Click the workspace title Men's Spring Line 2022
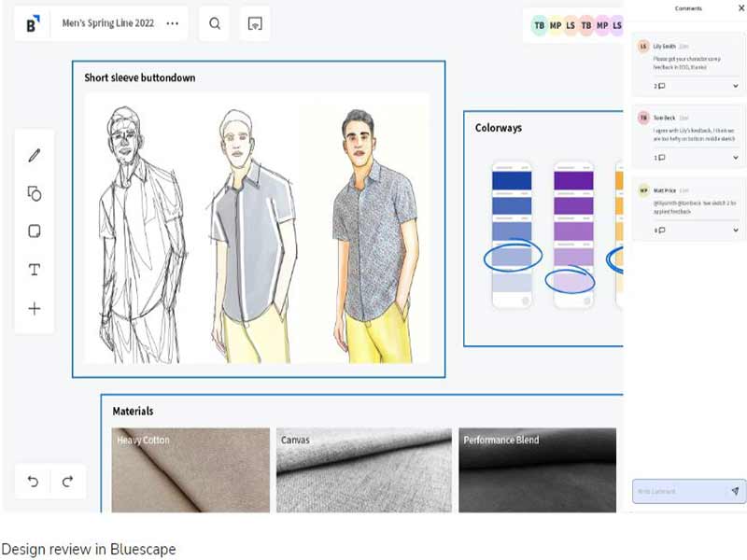The height and width of the screenshot is (560, 747). [108, 22]
